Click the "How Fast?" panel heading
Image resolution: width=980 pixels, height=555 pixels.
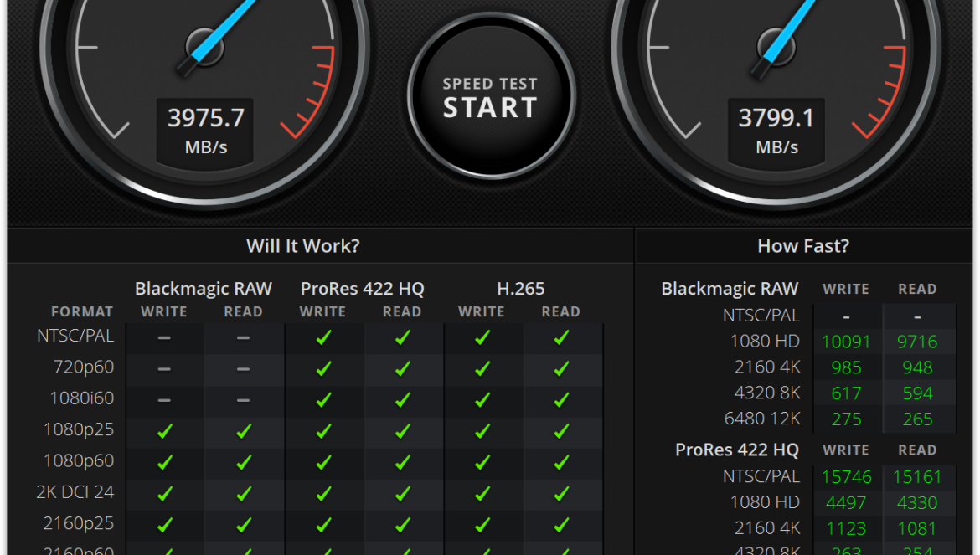tap(803, 246)
